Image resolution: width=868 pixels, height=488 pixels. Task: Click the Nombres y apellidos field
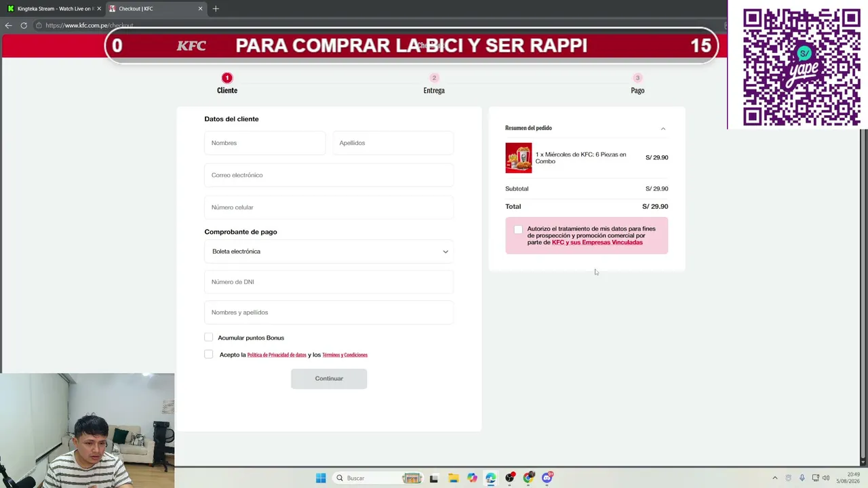329,312
